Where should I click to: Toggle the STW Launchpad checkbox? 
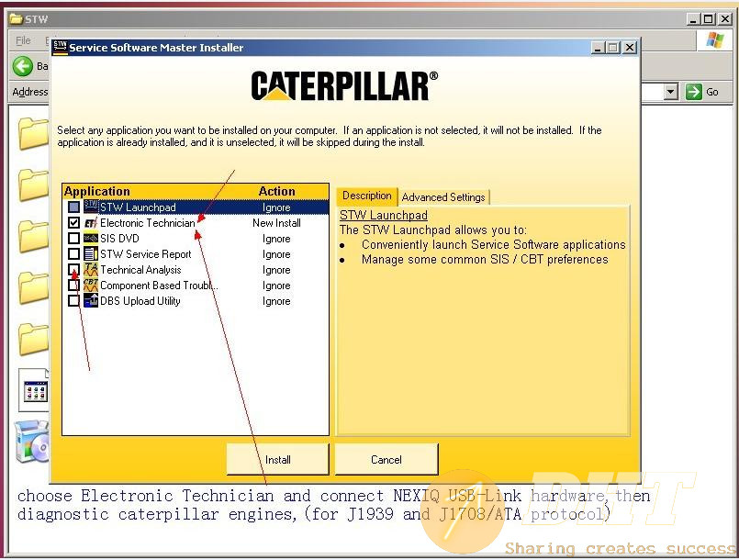pyautogui.click(x=74, y=207)
